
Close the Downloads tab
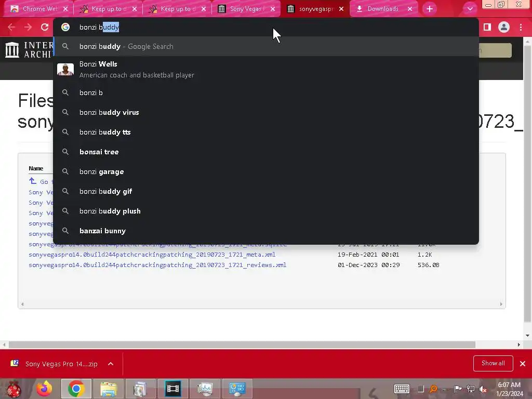(410, 9)
